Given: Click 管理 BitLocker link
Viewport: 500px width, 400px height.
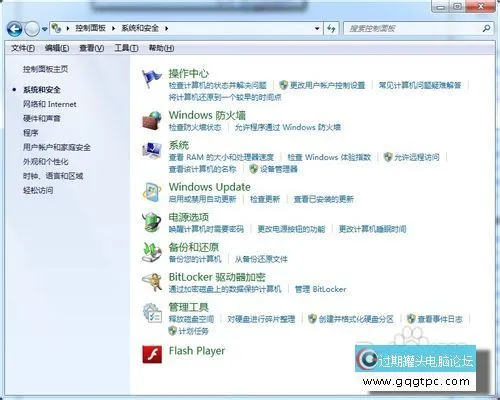Looking at the screenshot, I should click(x=321, y=289).
